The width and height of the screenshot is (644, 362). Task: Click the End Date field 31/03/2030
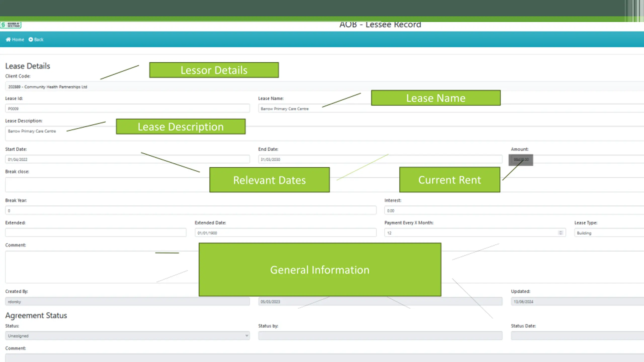click(380, 159)
